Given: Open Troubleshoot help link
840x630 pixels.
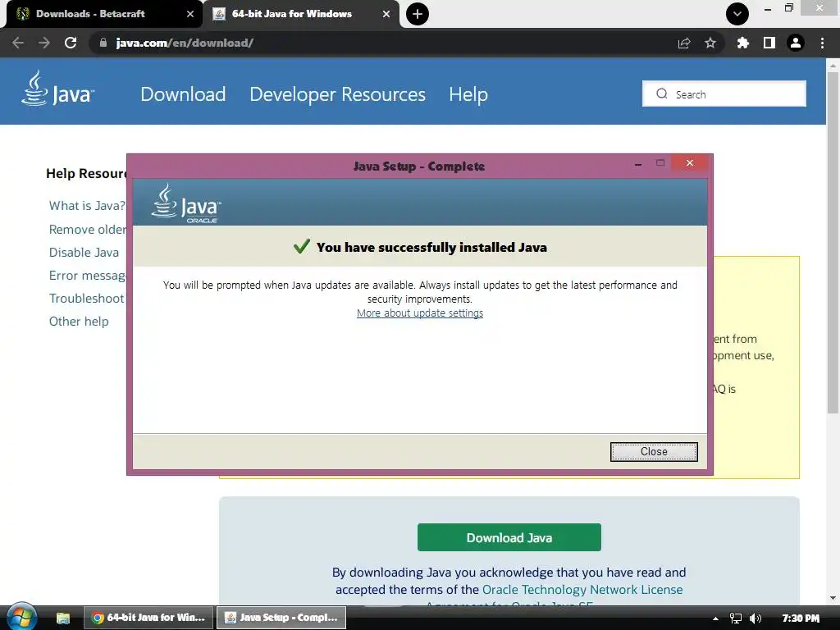Looking at the screenshot, I should pyautogui.click(x=86, y=299).
